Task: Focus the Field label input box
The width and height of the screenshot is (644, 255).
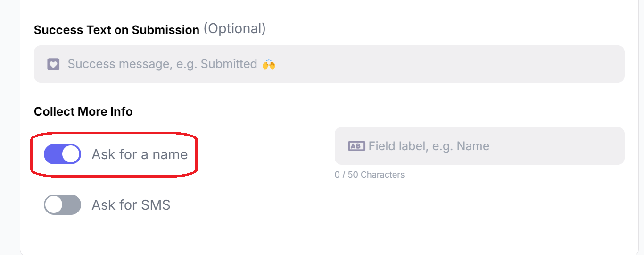Action: [x=479, y=145]
